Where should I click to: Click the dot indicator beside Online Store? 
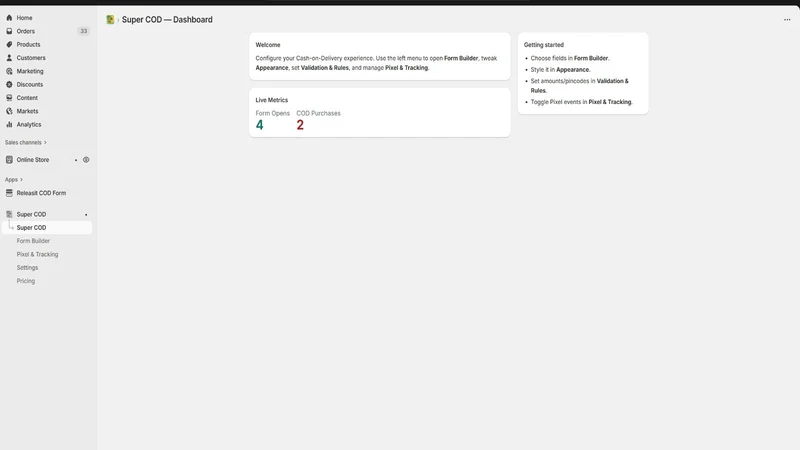click(x=76, y=160)
